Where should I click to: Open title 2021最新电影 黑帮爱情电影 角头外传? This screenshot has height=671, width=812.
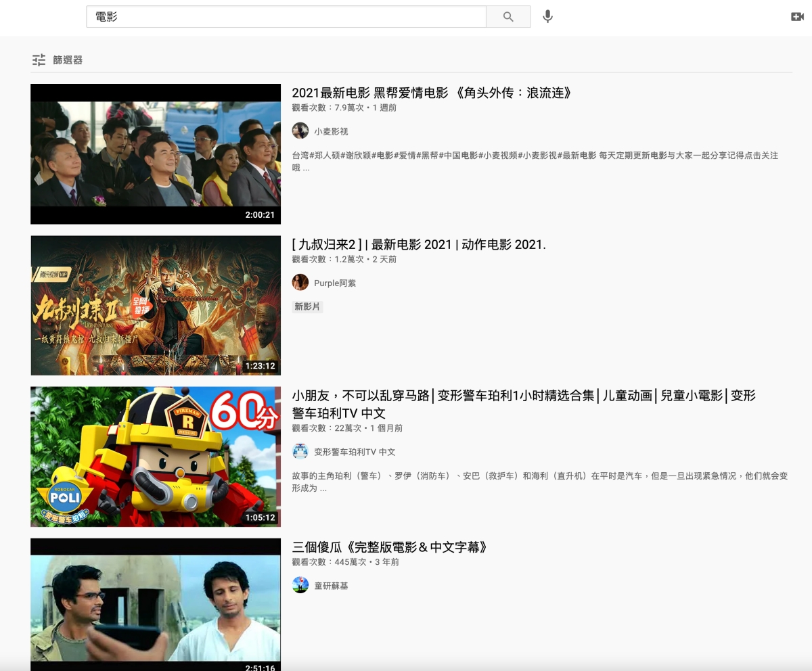tap(433, 93)
